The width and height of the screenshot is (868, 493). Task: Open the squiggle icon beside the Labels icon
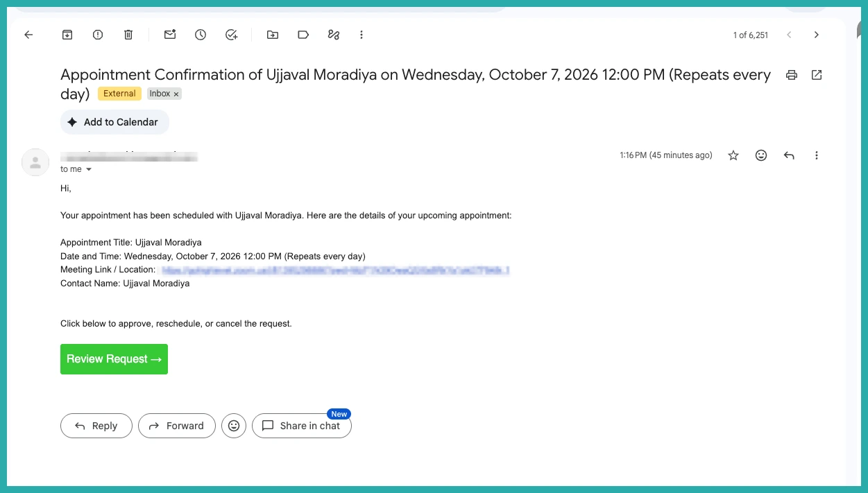[334, 35]
